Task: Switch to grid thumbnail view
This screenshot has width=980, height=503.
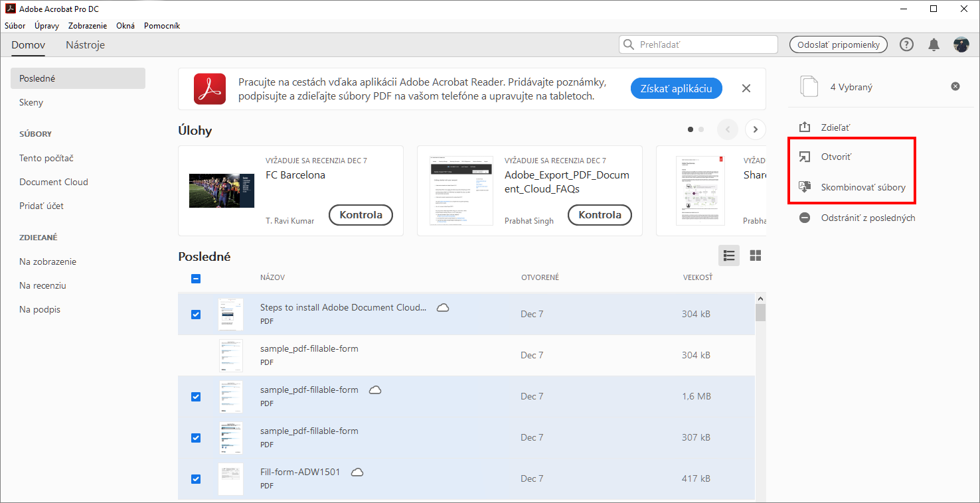Action: tap(755, 255)
